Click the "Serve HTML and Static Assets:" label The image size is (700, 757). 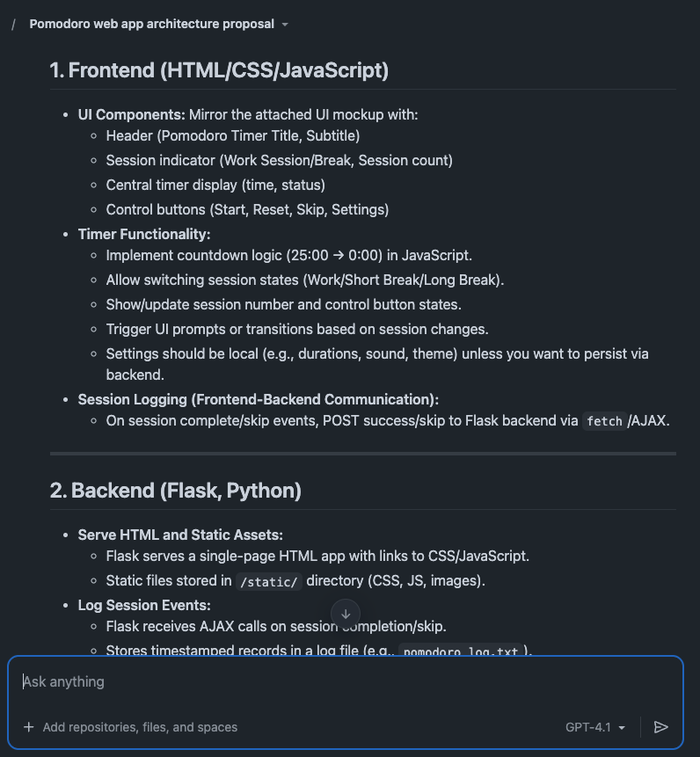pyautogui.click(x=180, y=535)
